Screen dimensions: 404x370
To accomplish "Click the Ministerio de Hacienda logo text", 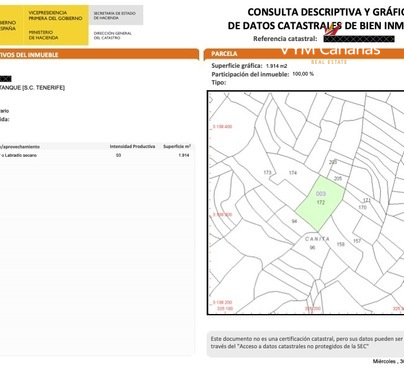I will tap(43, 35).
